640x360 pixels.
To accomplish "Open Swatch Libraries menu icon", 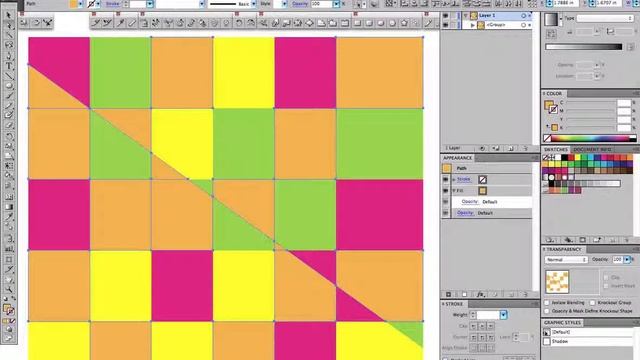I will tap(550, 240).
